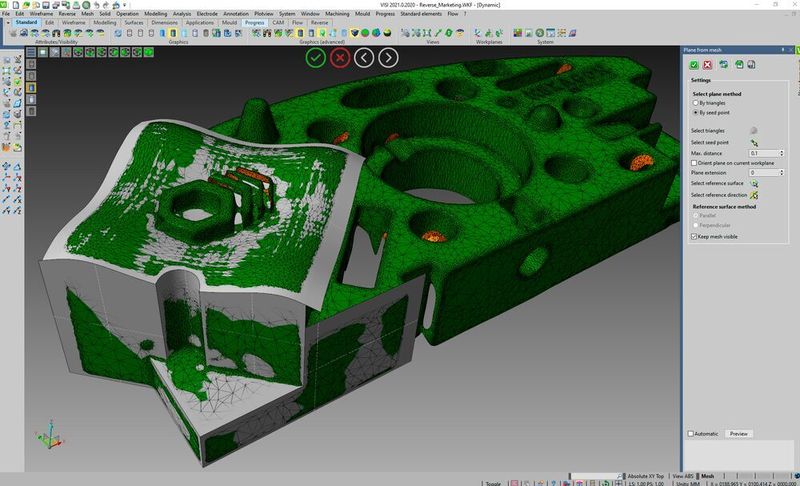The width and height of the screenshot is (800, 486).
Task: Click the Max. distance spinner arrows
Action: coord(781,154)
